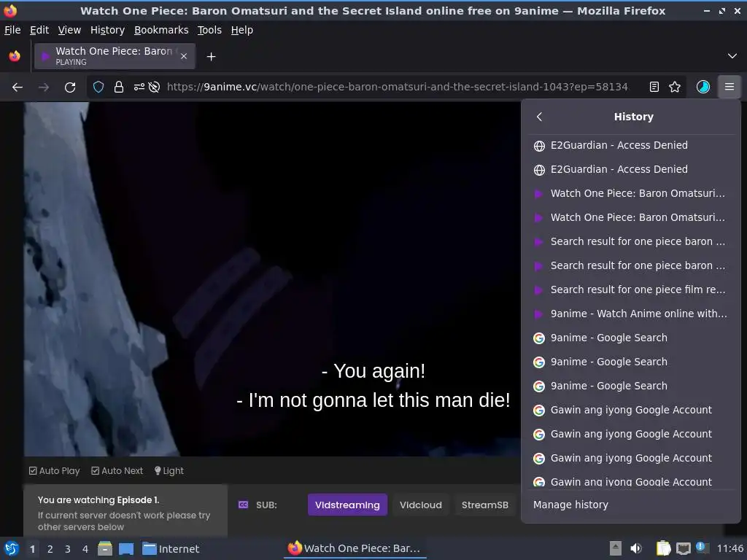Open the Firefox View pinned icon
Viewport: 747px width, 560px height.
[x=15, y=56]
